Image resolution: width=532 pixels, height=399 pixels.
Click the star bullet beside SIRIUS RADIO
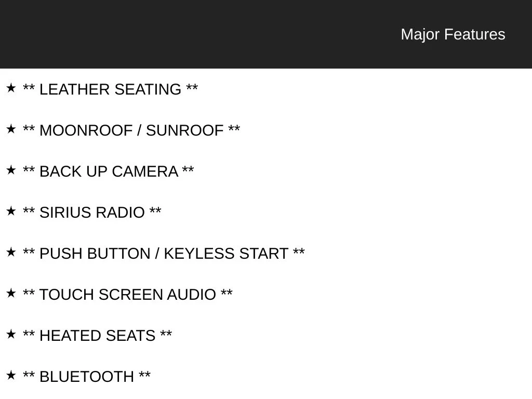pos(11,211)
